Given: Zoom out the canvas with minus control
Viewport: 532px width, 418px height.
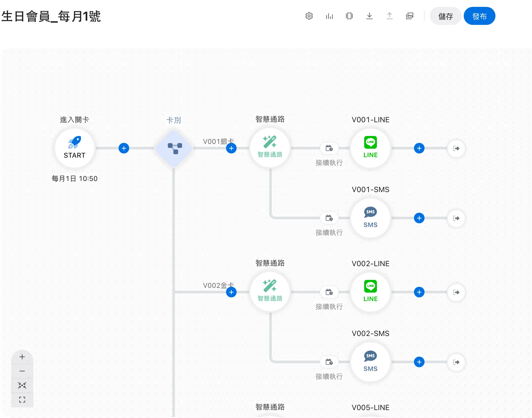Looking at the screenshot, I should [22, 371].
